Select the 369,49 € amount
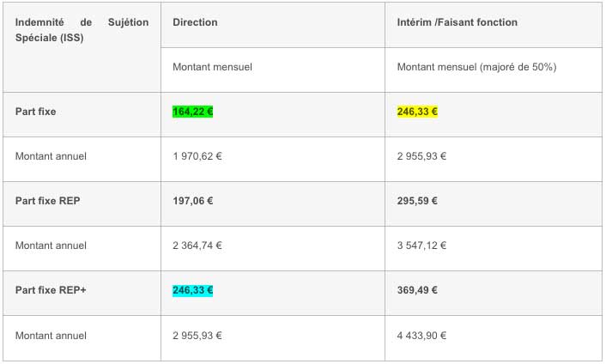This screenshot has width=606, height=364. coord(418,290)
